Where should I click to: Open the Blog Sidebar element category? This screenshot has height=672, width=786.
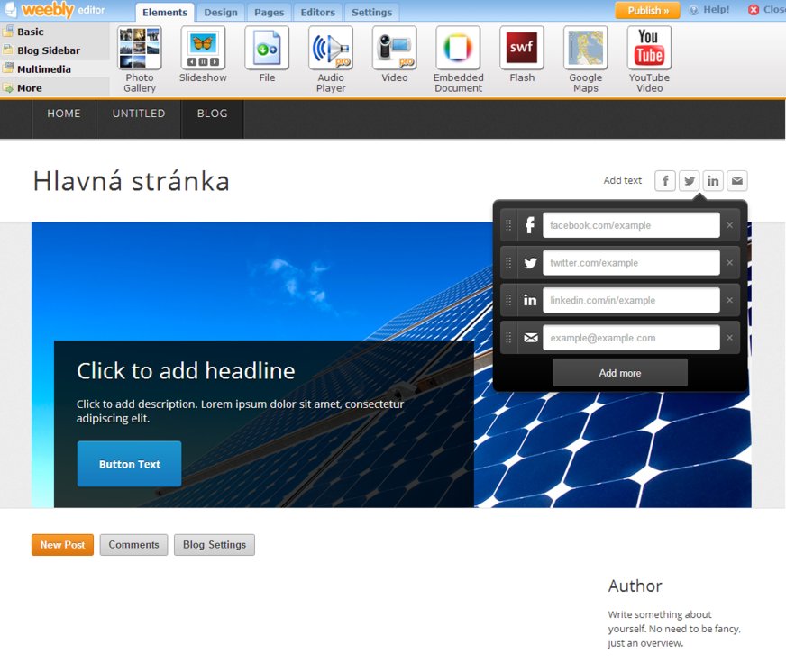(48, 50)
